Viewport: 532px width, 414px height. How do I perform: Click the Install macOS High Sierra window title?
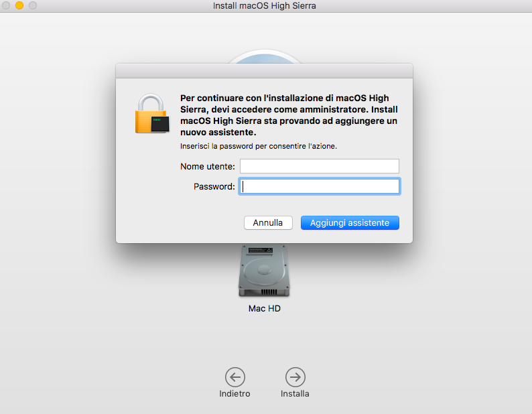264,6
